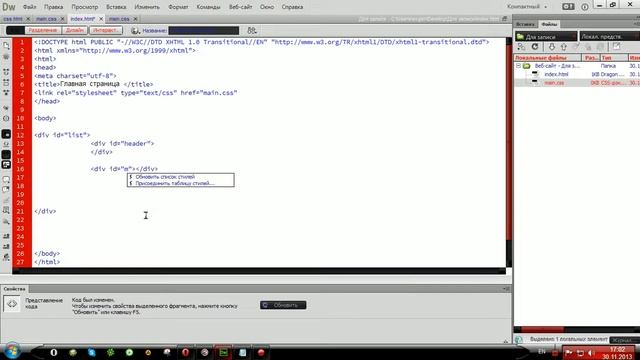Switch to the css.html document tab
Viewport: 640px width, 360px height.
13,19
